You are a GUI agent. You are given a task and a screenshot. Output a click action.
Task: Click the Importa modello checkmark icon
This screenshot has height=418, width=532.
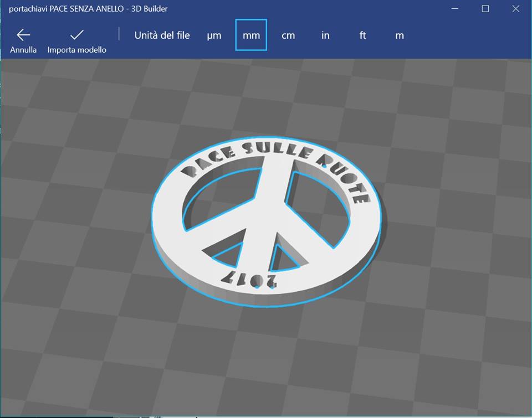[x=76, y=34]
